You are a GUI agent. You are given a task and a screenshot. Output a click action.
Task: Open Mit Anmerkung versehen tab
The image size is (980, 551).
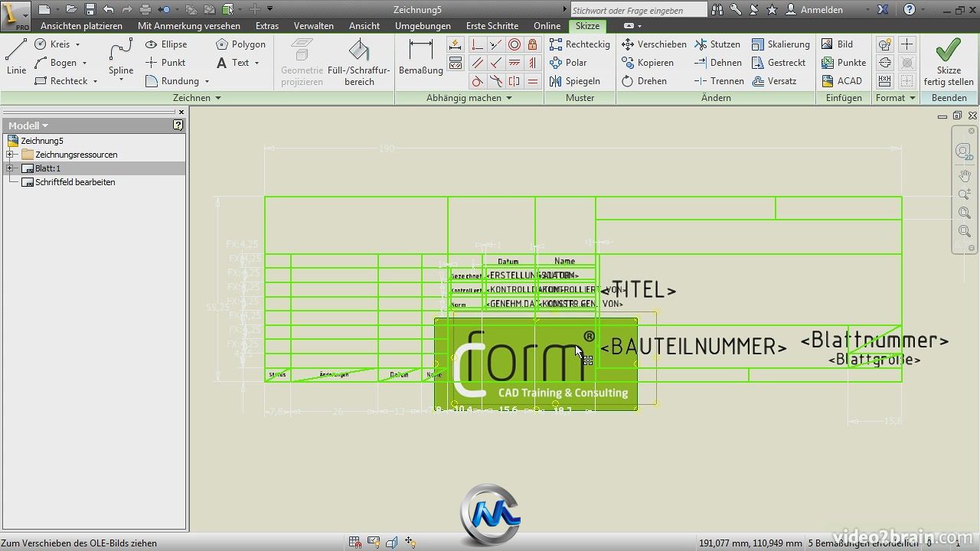(x=189, y=25)
